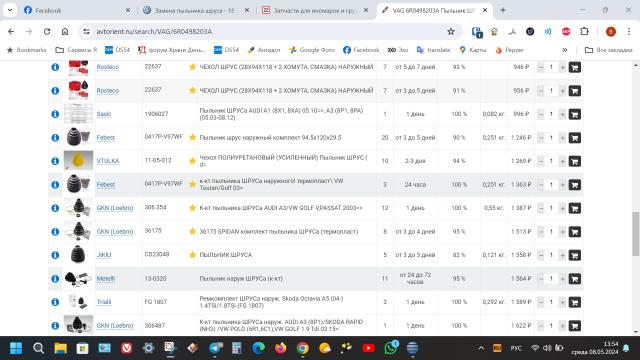Open VTULKA brand link
Viewport: 640px width, 360px height.
pyautogui.click(x=108, y=161)
